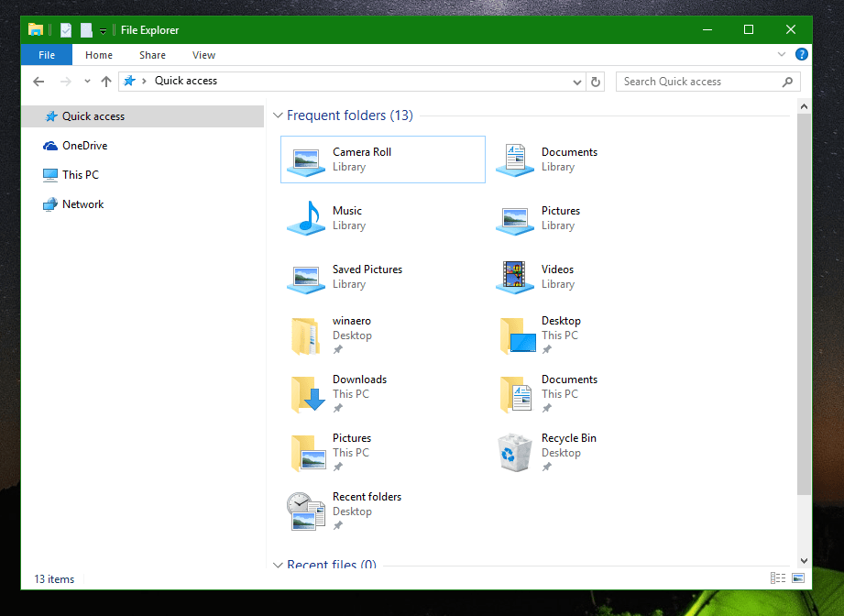The height and width of the screenshot is (616, 844).
Task: Refresh the folder view
Action: [596, 82]
